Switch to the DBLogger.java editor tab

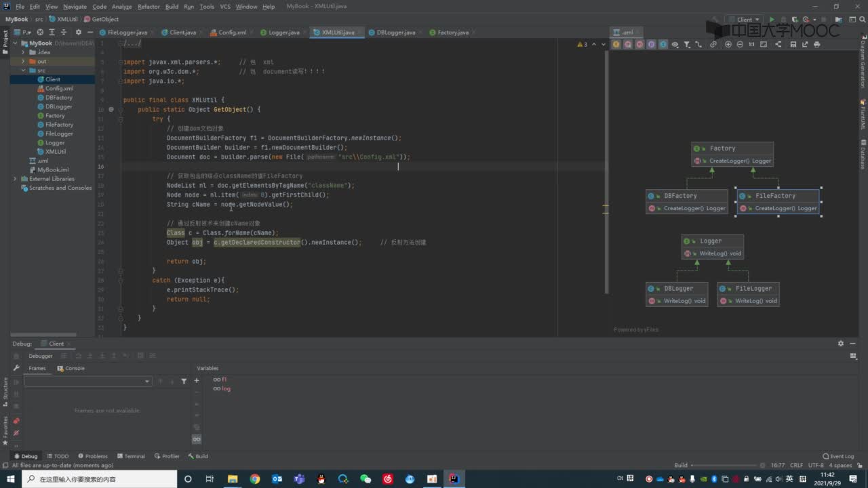click(395, 32)
